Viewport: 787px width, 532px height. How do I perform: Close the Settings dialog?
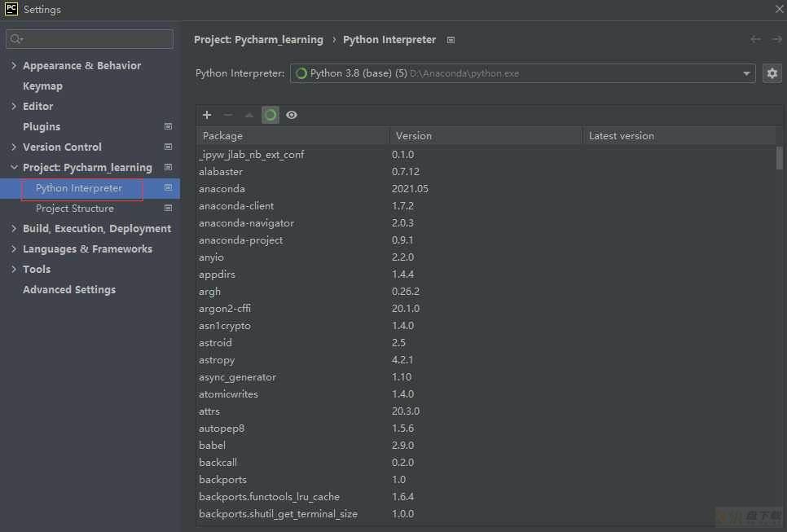pyautogui.click(x=779, y=9)
